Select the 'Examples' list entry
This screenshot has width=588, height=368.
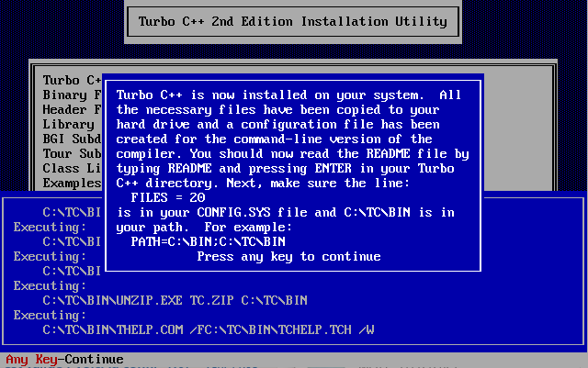[72, 183]
